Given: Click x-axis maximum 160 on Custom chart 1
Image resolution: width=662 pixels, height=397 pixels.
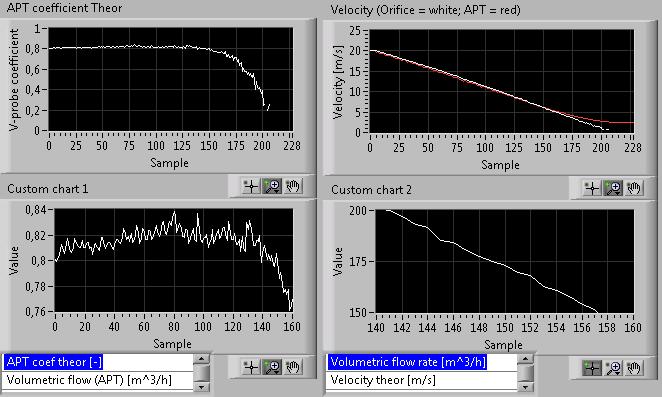Looking at the screenshot, I should pos(292,327).
